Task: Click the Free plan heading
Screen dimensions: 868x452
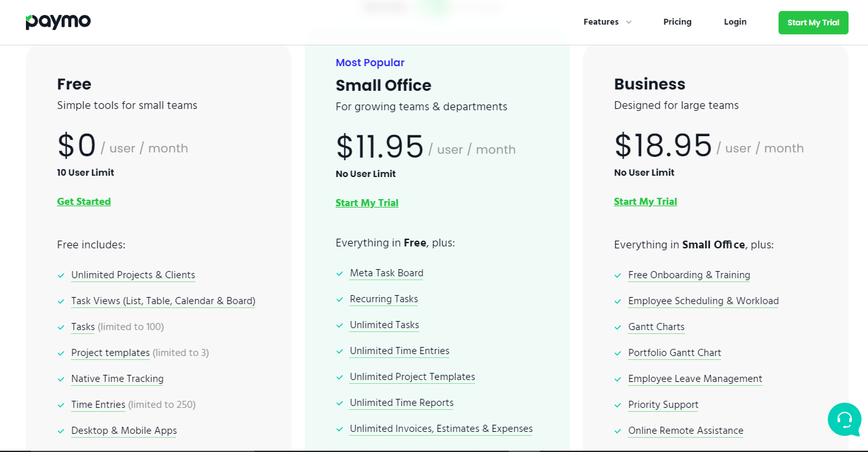Action: 74,84
